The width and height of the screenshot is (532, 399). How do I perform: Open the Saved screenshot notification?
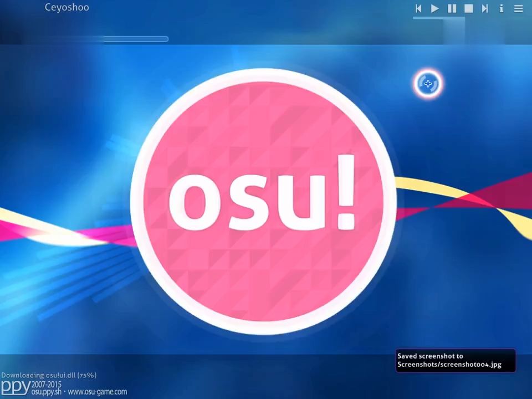point(456,360)
